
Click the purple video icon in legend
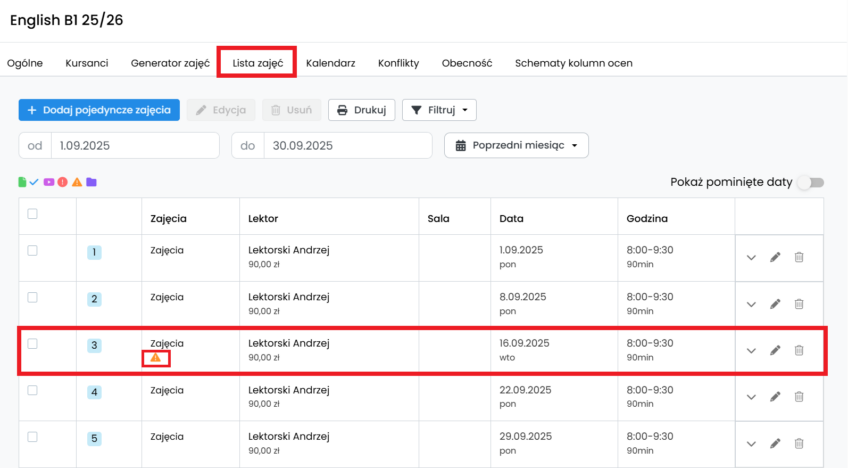tap(49, 182)
